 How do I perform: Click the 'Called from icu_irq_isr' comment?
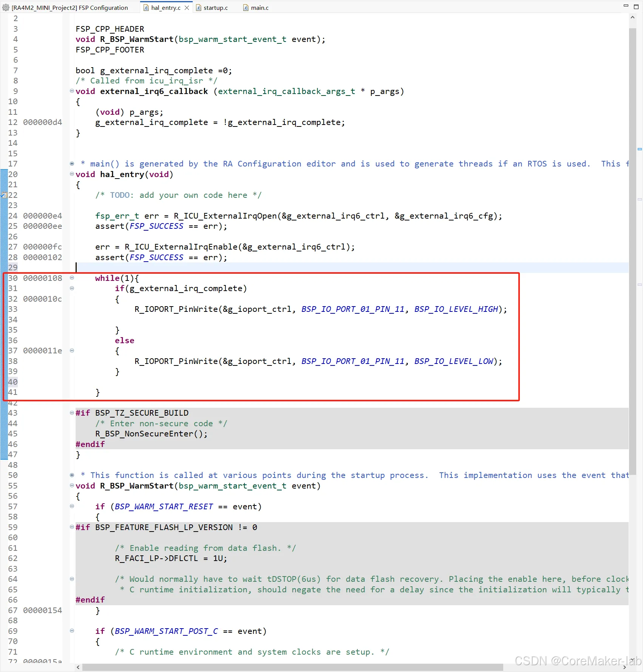tap(147, 81)
